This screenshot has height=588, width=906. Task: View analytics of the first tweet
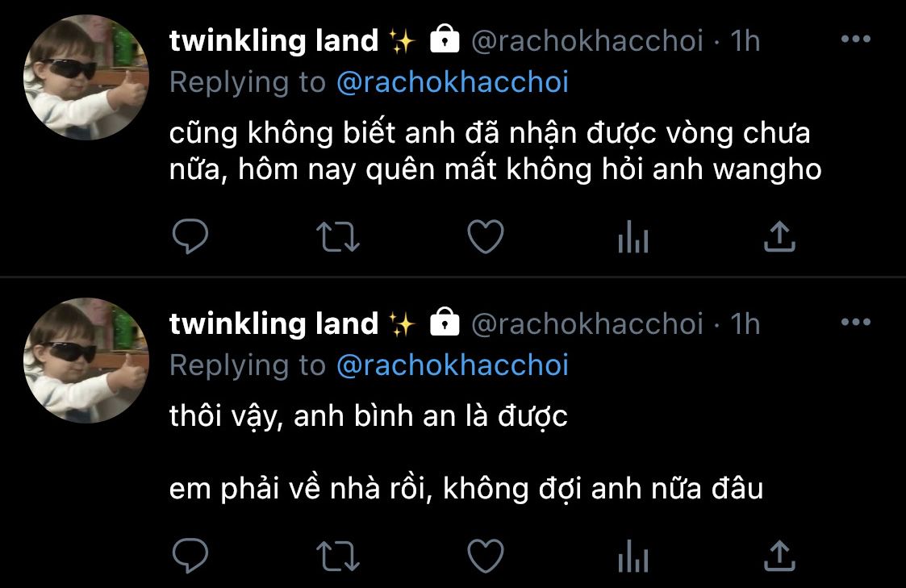click(x=633, y=238)
